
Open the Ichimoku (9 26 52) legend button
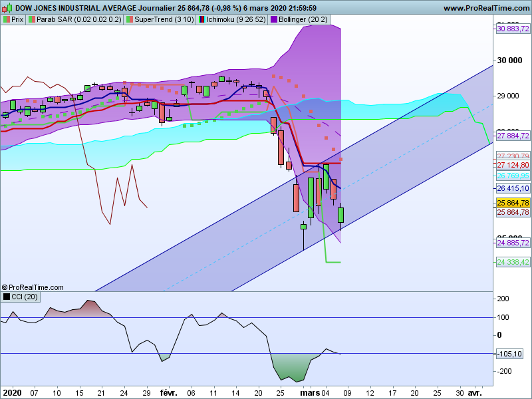tap(232, 19)
